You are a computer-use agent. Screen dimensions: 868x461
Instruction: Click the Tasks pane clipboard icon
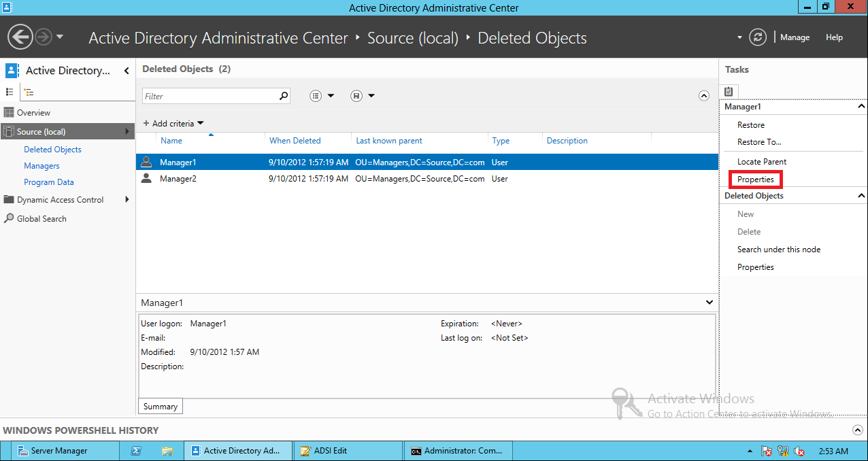click(x=729, y=91)
